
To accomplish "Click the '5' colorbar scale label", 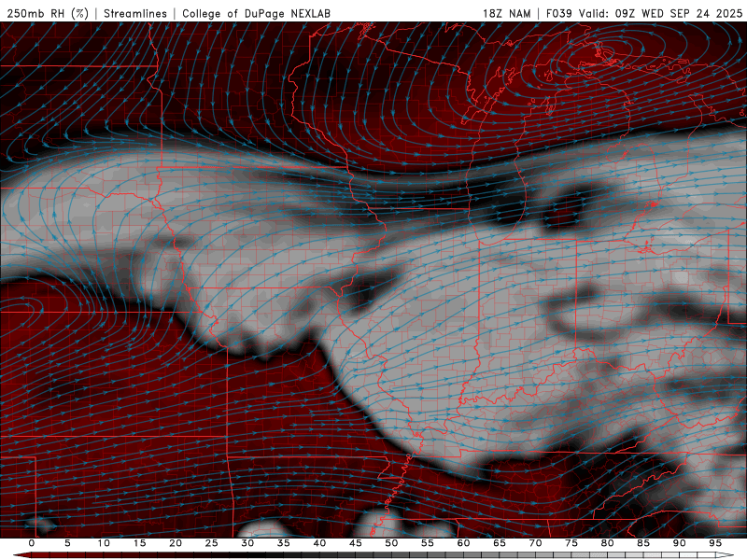I will pyautogui.click(x=67, y=543).
